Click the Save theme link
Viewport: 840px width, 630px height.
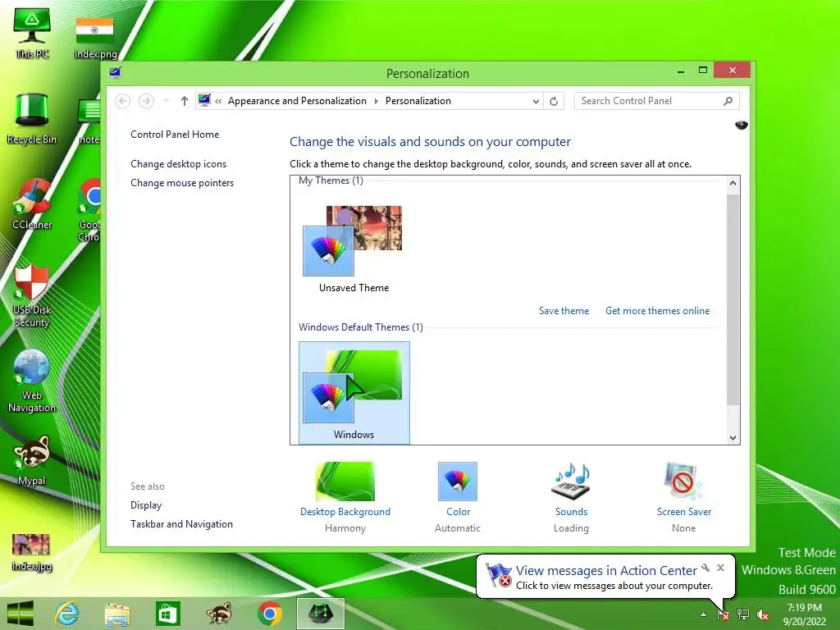(x=564, y=311)
